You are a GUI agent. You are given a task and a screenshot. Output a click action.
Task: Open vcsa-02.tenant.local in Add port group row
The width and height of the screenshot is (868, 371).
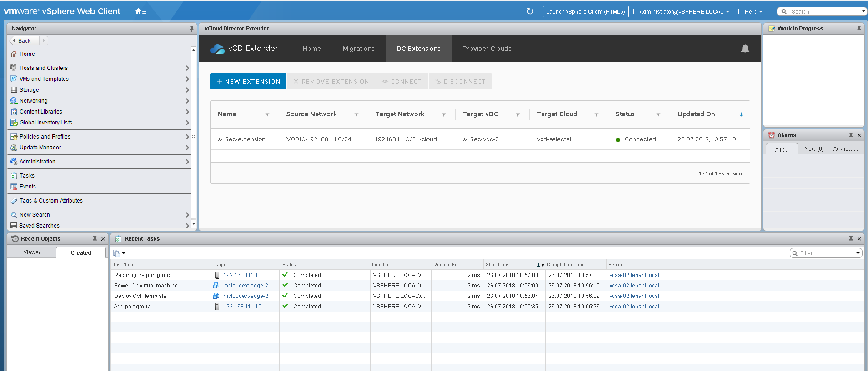634,307
